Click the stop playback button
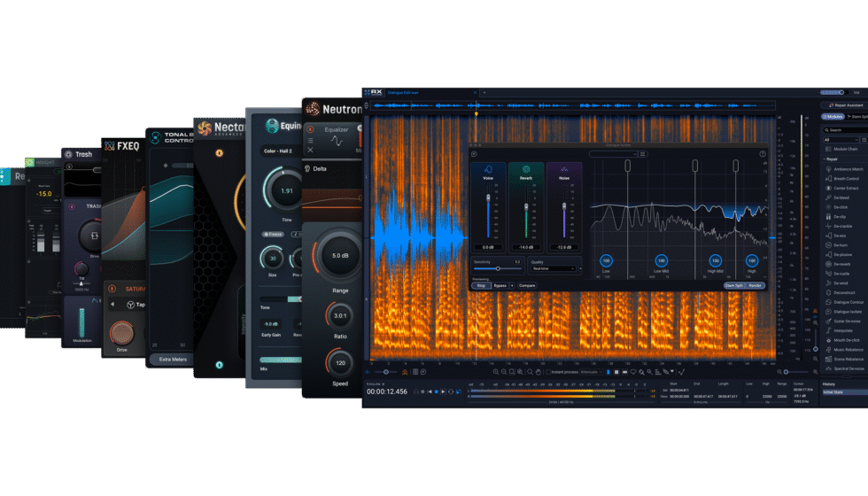The width and height of the screenshot is (868, 496). click(436, 391)
